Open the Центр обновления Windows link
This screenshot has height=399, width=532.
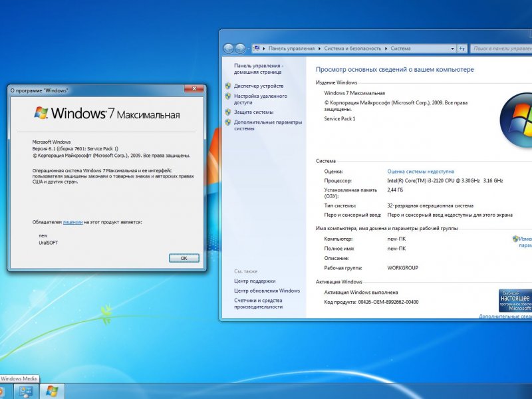(x=267, y=291)
